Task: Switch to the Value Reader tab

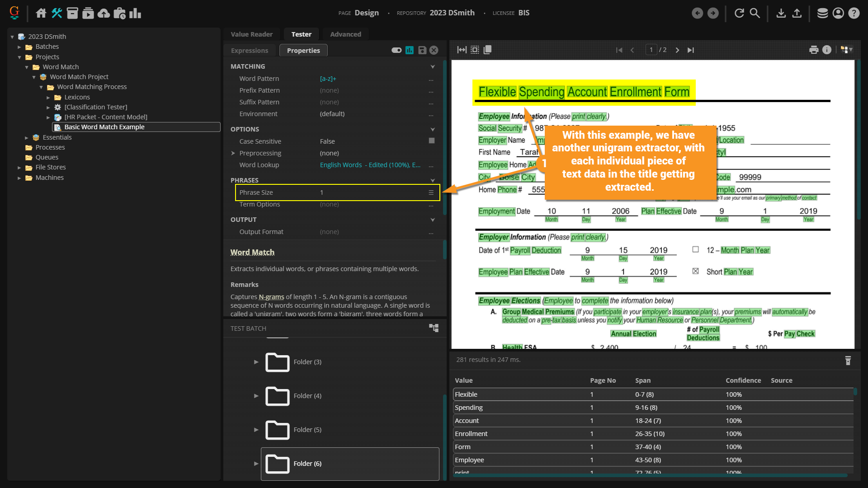Action: [x=251, y=34]
